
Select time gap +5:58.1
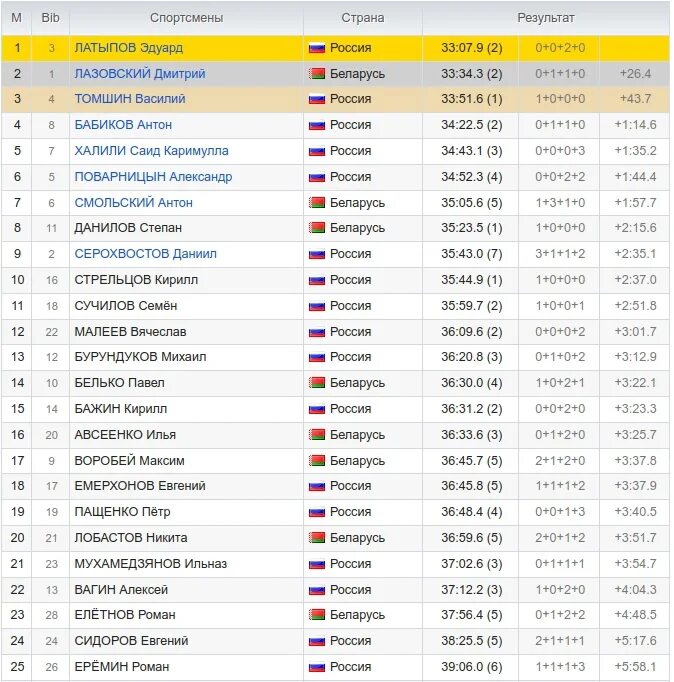[x=635, y=667]
